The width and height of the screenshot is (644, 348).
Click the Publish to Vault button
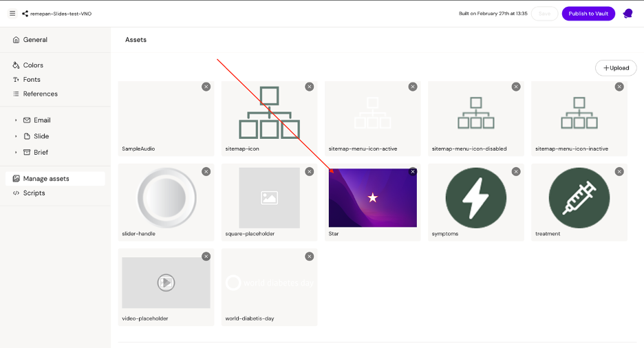588,14
